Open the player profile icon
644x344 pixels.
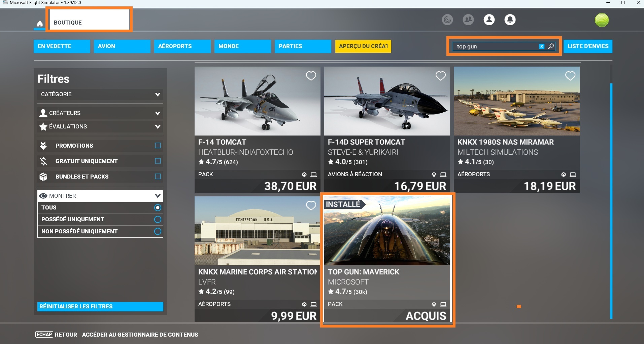tap(489, 20)
